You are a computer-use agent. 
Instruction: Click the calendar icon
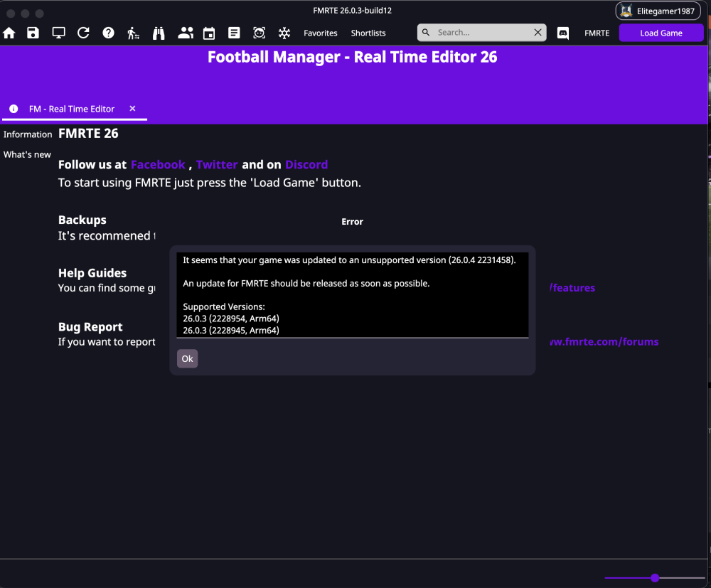pyautogui.click(x=209, y=33)
